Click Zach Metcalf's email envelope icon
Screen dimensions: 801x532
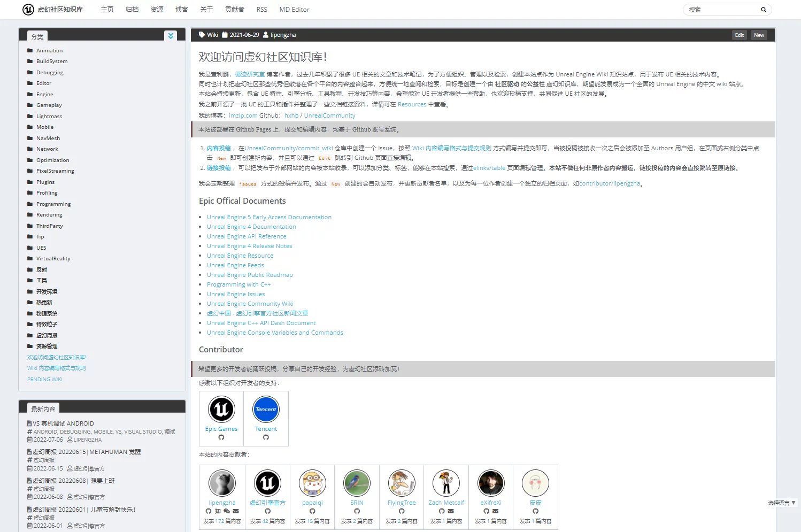(451, 511)
